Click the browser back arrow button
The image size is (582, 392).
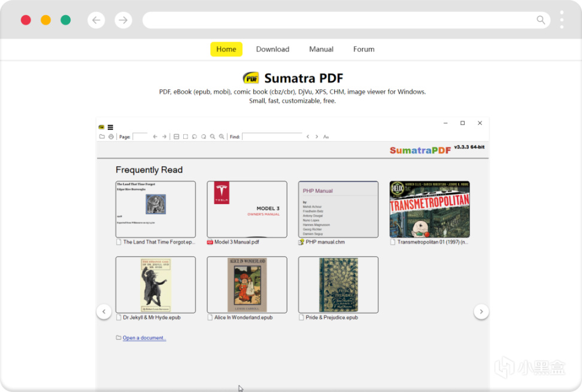[x=96, y=20]
